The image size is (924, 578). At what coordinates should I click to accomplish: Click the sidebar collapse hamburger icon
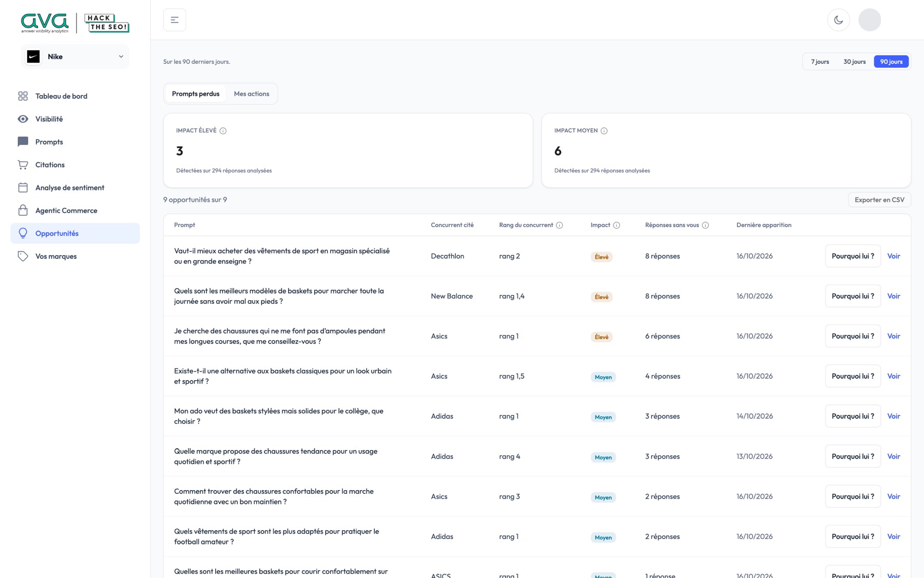pos(175,20)
